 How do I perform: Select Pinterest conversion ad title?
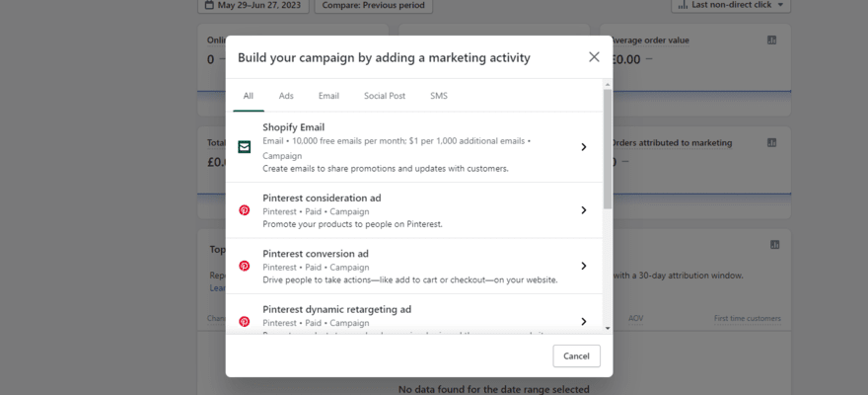point(316,254)
